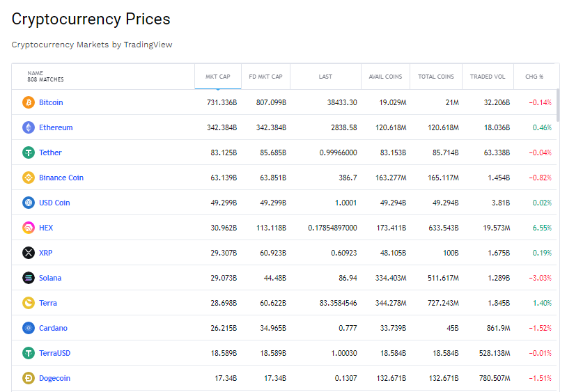Click the Bitcoin coin logo icon
This screenshot has width=567, height=392.
(29, 102)
